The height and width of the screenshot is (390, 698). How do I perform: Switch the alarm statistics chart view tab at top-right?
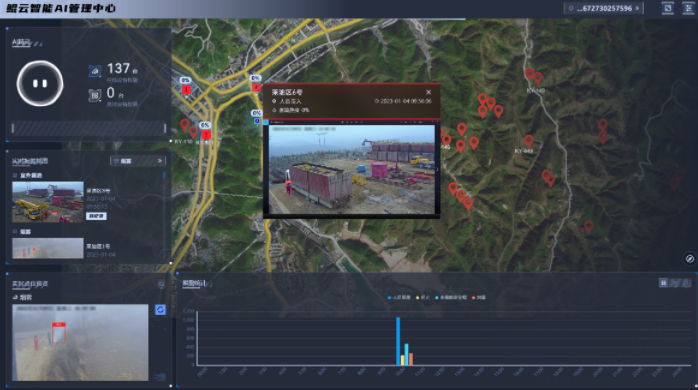pos(675,283)
